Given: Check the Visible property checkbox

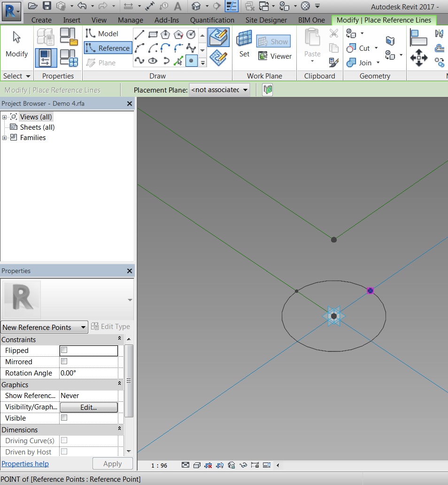Looking at the screenshot, I should (x=63, y=418).
